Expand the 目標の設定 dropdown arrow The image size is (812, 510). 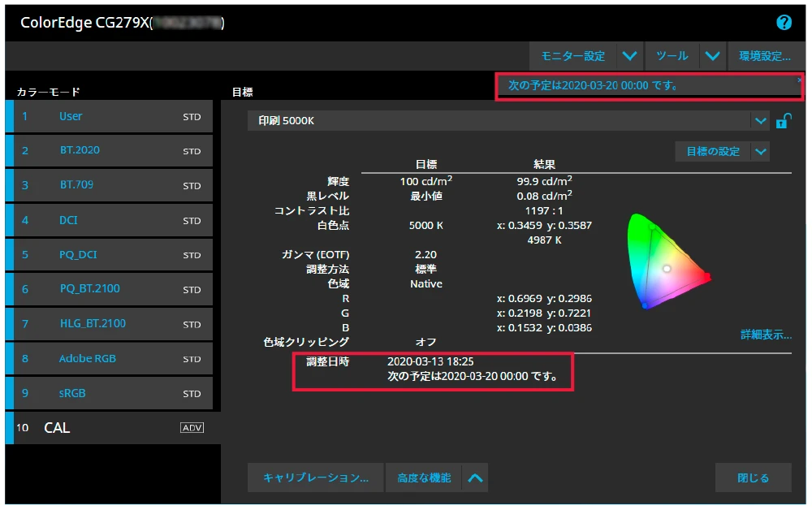[x=760, y=152]
